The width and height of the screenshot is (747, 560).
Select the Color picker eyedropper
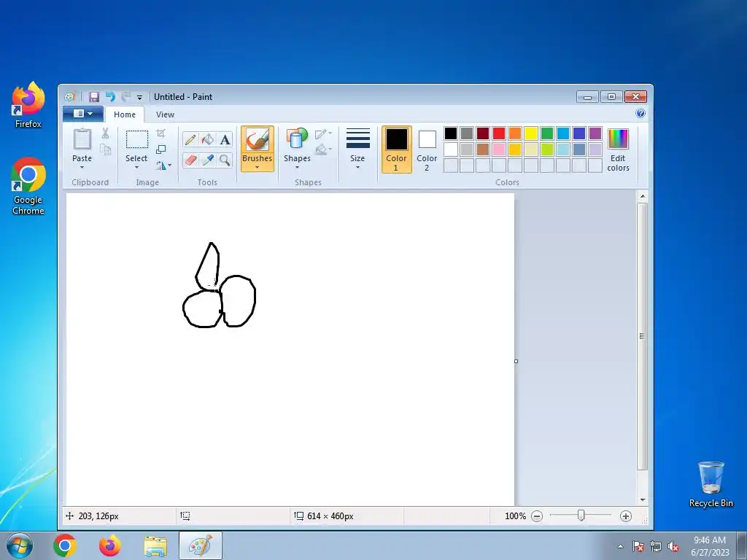pyautogui.click(x=208, y=160)
